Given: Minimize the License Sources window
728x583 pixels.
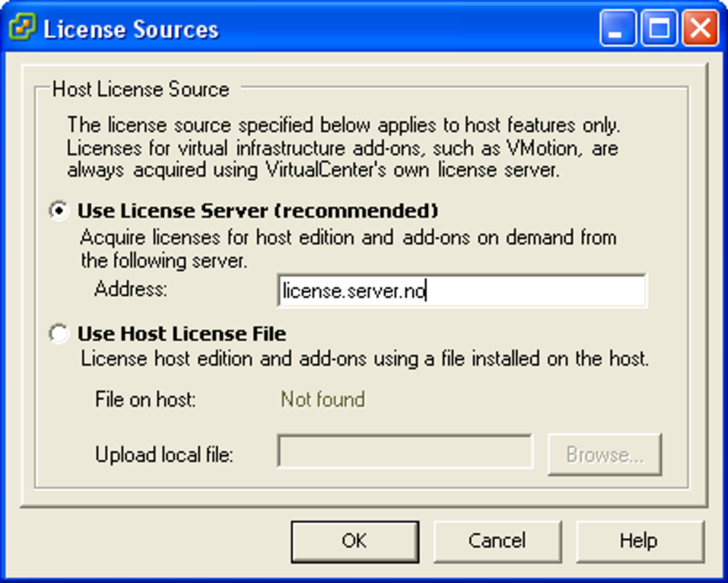Looking at the screenshot, I should point(618,28).
